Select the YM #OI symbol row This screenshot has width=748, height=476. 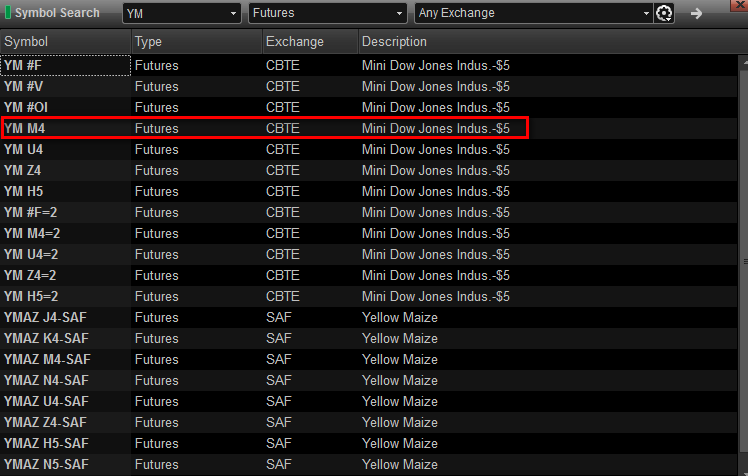click(368, 107)
